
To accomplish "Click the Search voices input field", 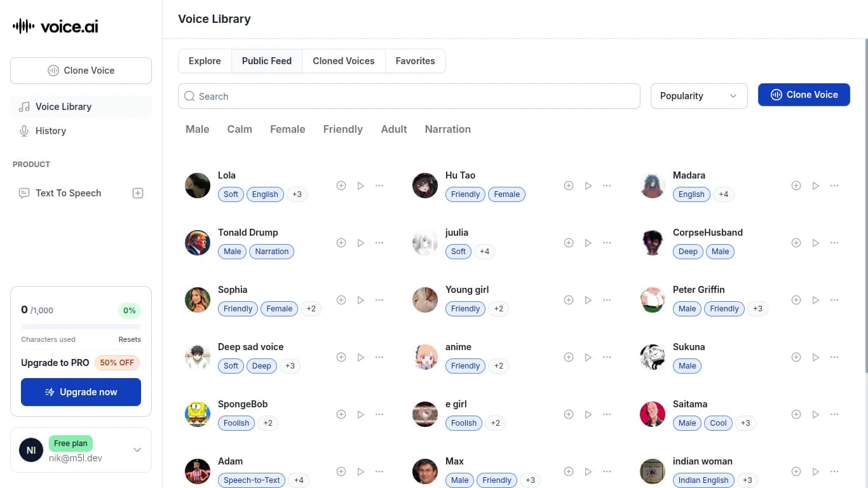I will pos(409,96).
